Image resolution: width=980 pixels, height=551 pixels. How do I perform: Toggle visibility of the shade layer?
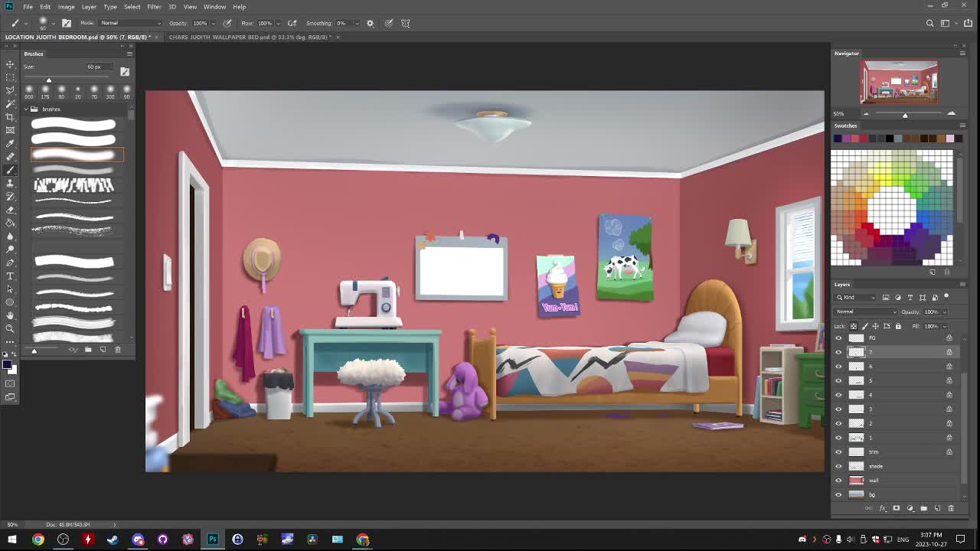coord(838,466)
